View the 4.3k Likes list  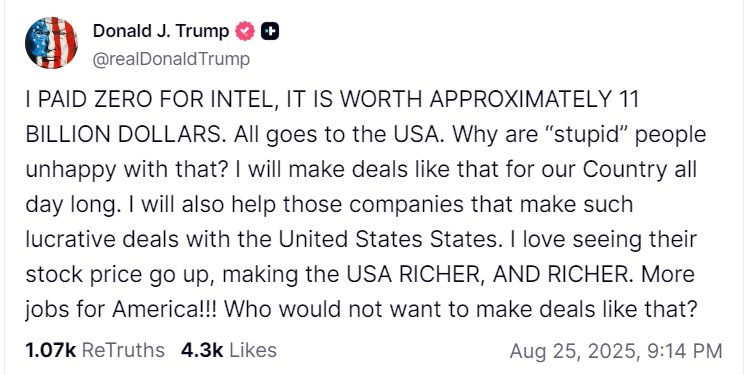(x=229, y=351)
